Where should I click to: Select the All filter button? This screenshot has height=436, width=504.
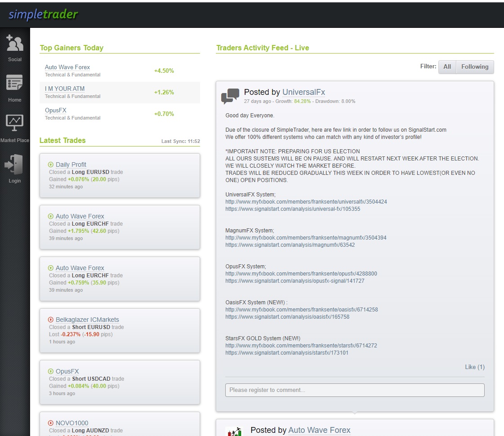point(447,67)
